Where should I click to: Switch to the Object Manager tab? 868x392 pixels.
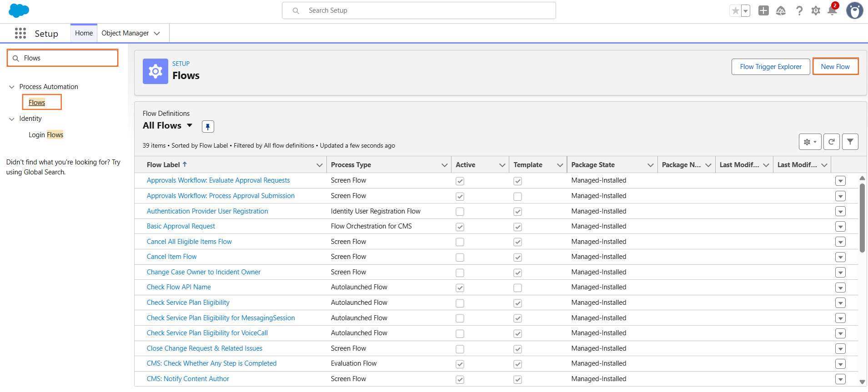125,33
